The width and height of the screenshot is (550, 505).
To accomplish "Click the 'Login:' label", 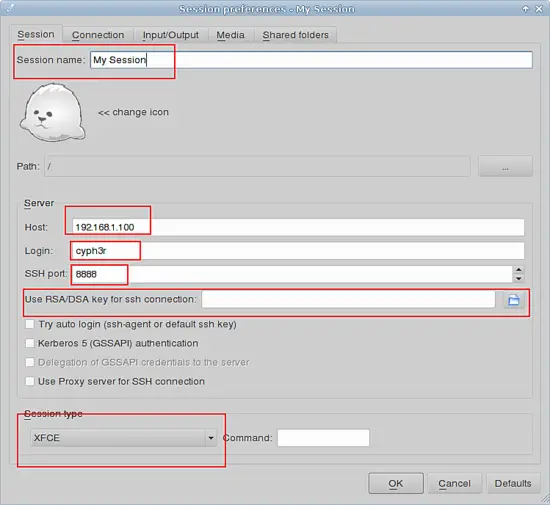I will [x=39, y=251].
